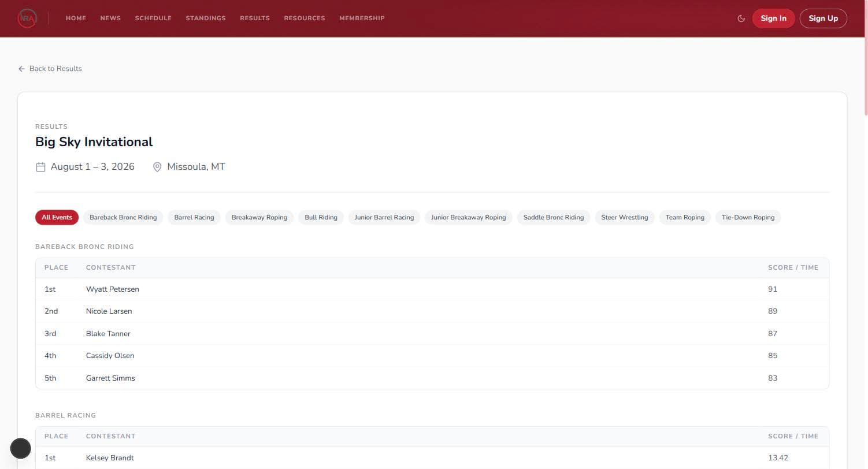This screenshot has height=469, width=868.
Task: Filter results by Steer Wrestling
Action: [x=625, y=218]
